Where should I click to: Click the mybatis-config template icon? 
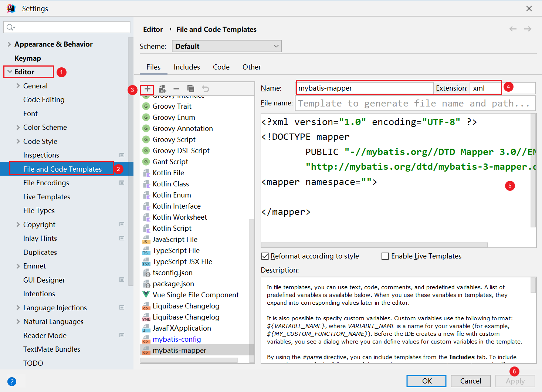click(146, 339)
